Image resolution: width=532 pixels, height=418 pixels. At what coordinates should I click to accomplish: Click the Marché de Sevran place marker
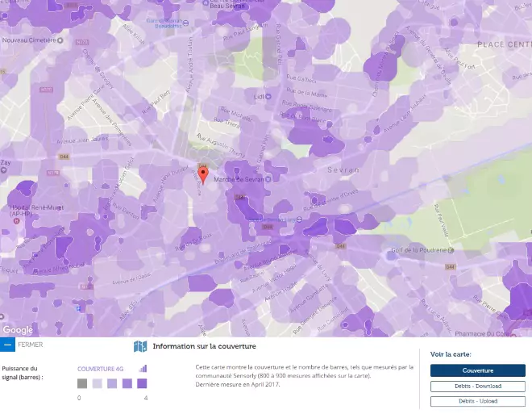tap(268, 179)
